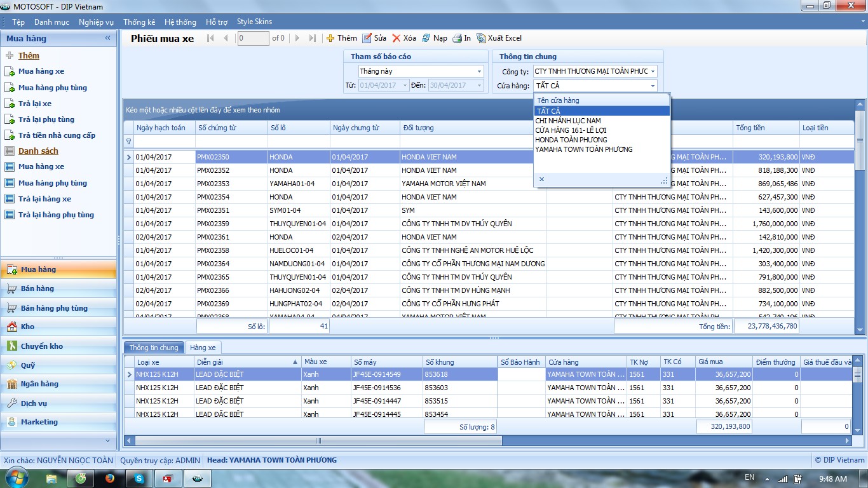Click Trả tiền nhà cung cấp link
Image resolution: width=868 pixels, height=488 pixels.
(57, 135)
